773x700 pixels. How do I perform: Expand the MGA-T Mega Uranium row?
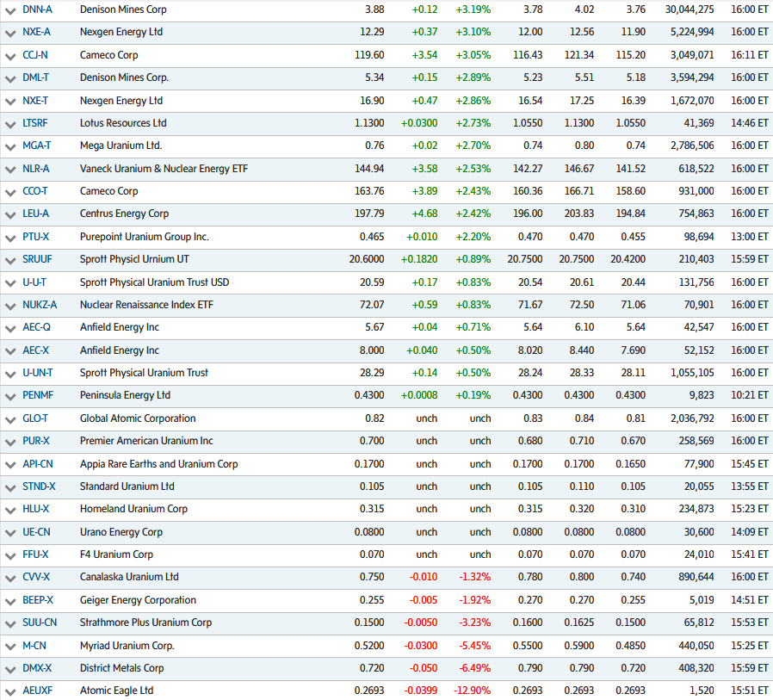pyautogui.click(x=10, y=146)
